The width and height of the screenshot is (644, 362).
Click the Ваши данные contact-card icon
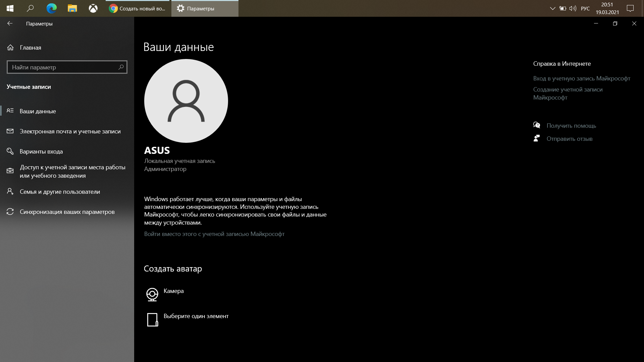(10, 111)
